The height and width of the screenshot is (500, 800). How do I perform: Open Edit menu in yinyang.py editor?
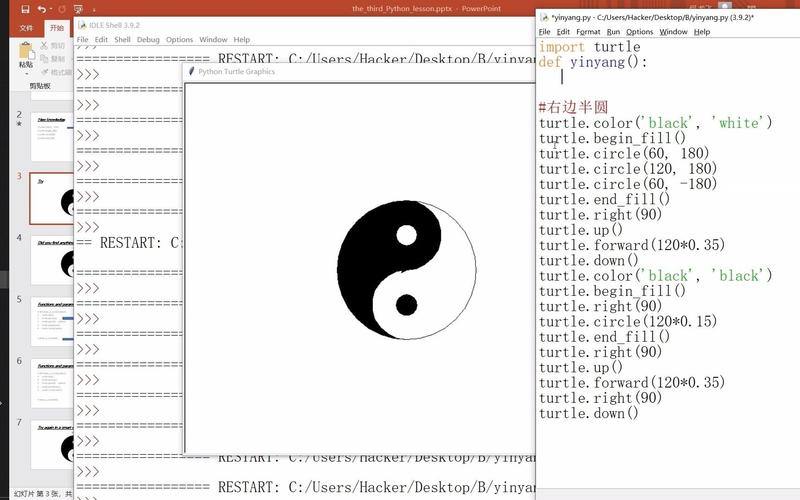click(563, 32)
